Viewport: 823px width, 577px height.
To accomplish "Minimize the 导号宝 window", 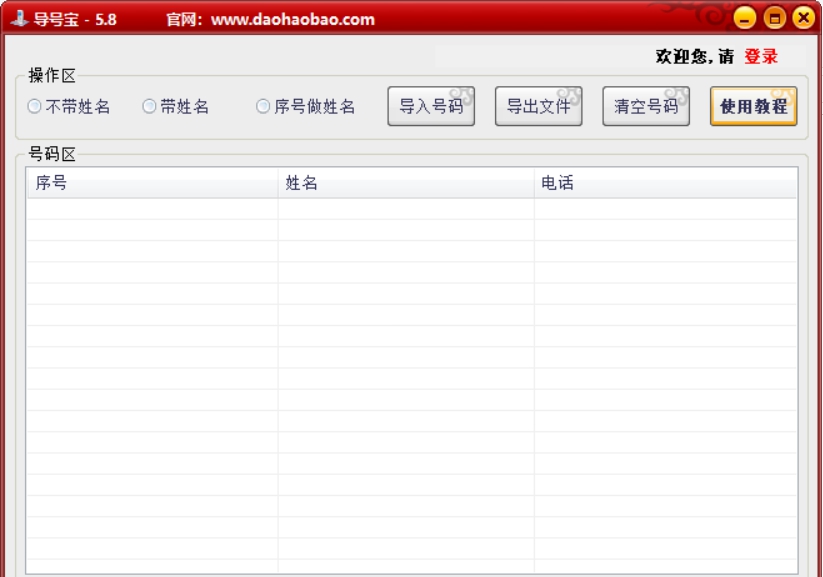I will click(x=744, y=18).
